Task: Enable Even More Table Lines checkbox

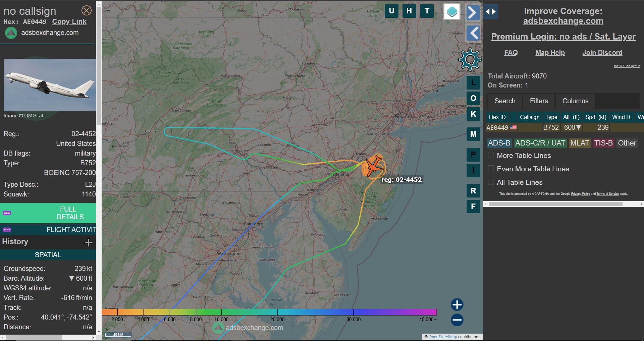Action: click(x=491, y=169)
